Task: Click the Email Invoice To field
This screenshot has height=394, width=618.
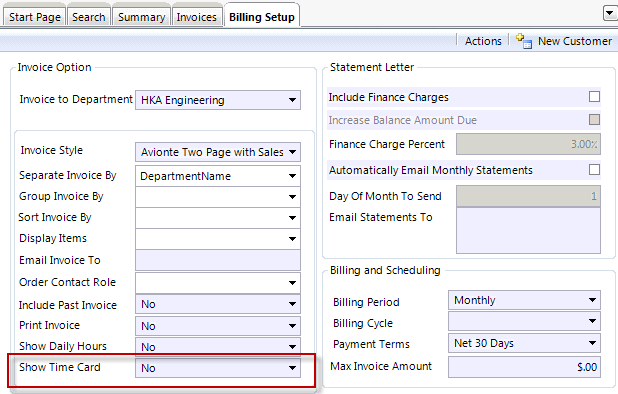Action: click(218, 260)
